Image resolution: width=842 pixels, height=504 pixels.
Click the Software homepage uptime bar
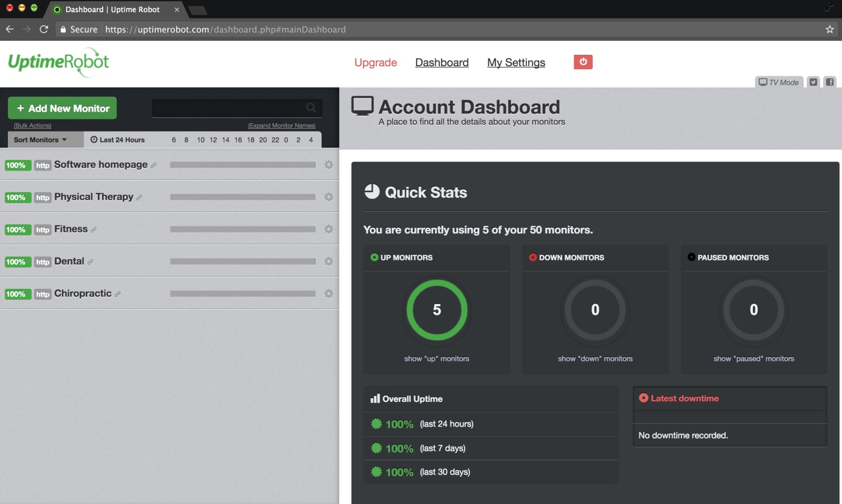243,165
